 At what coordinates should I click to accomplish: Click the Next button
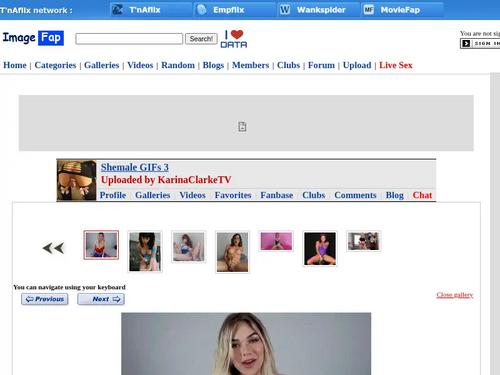click(x=101, y=299)
